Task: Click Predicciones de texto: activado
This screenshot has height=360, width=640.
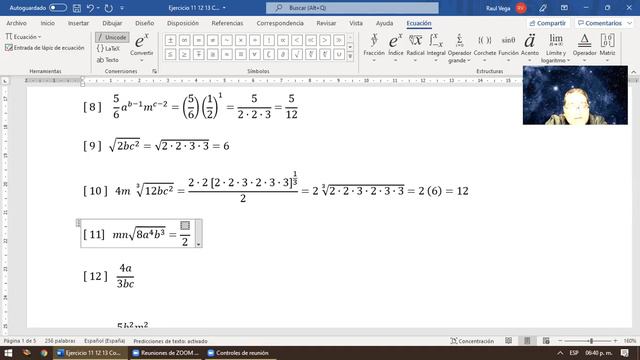Action: click(x=170, y=341)
